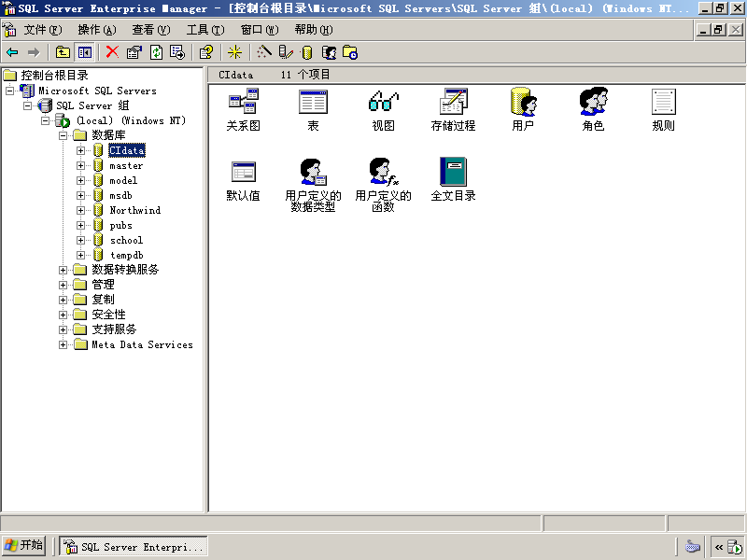This screenshot has height=560, width=747.
Task: Run a wizard via wand icon
Action: tap(263, 52)
